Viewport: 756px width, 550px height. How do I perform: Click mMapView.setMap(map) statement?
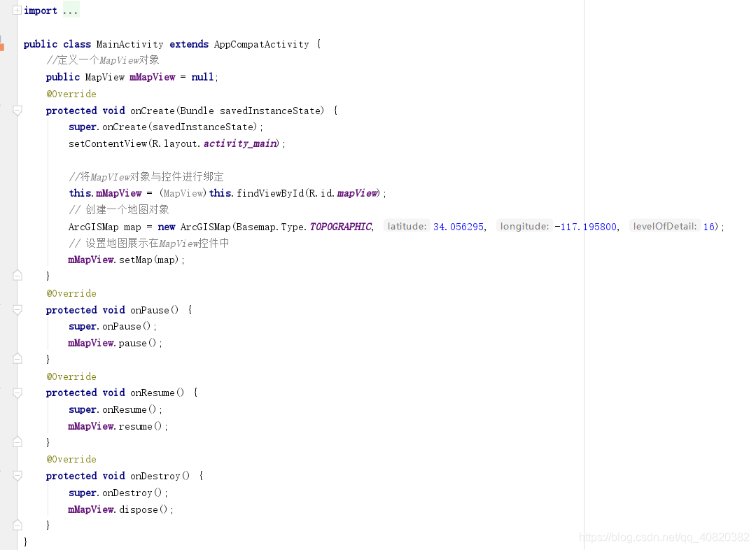pyautogui.click(x=126, y=260)
